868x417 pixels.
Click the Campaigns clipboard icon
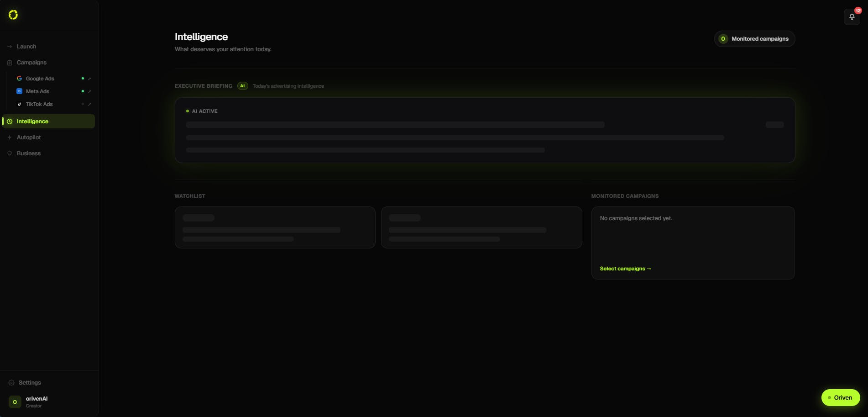10,63
